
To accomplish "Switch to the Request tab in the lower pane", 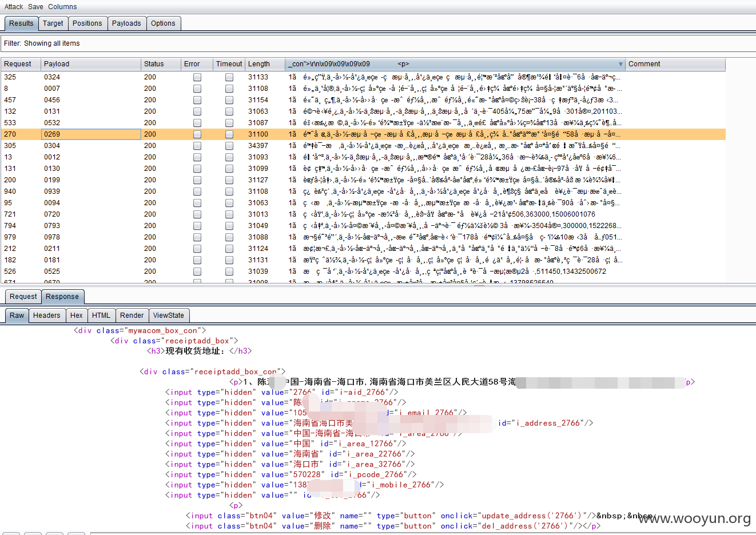I will click(x=23, y=297).
